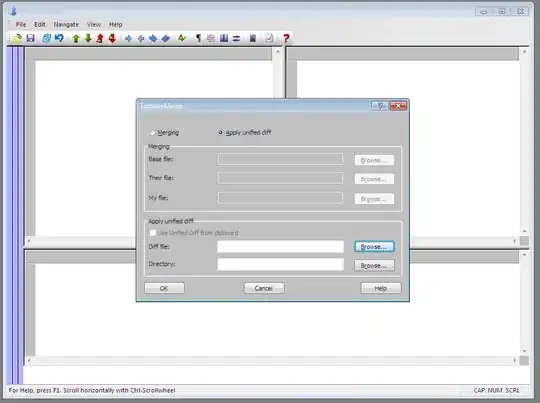Click the NUM indicator in status bar
This screenshot has height=403, width=540.
point(495,390)
